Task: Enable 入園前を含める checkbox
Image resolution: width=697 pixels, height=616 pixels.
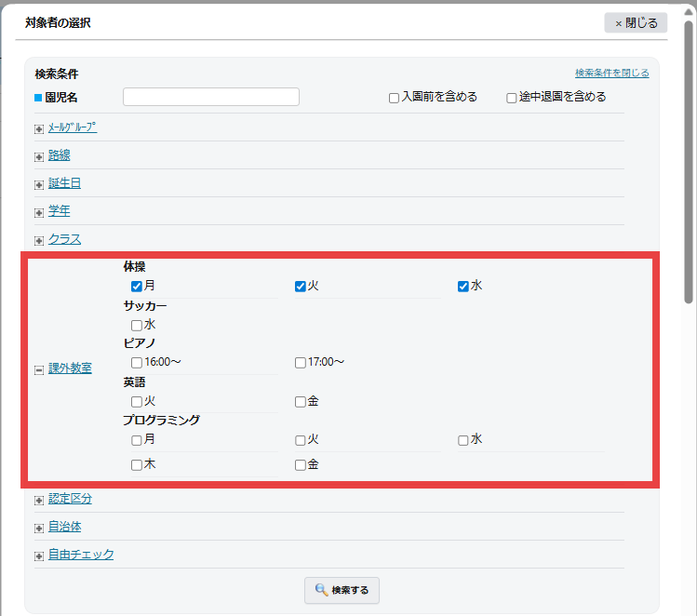Action: coord(394,98)
